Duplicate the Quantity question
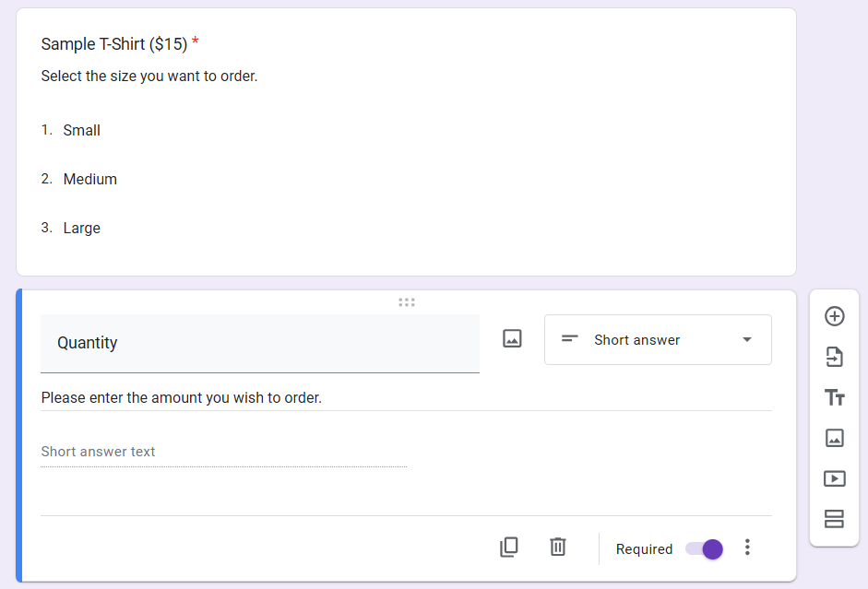868x589 pixels. (x=509, y=547)
